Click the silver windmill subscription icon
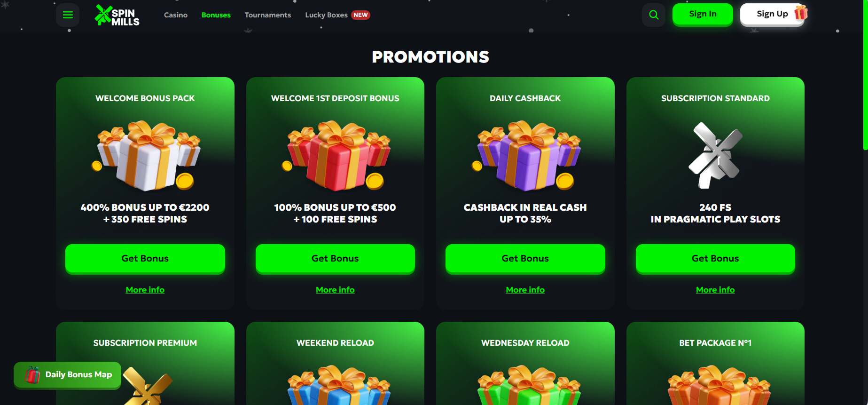The width and height of the screenshot is (868, 405). pos(715,156)
